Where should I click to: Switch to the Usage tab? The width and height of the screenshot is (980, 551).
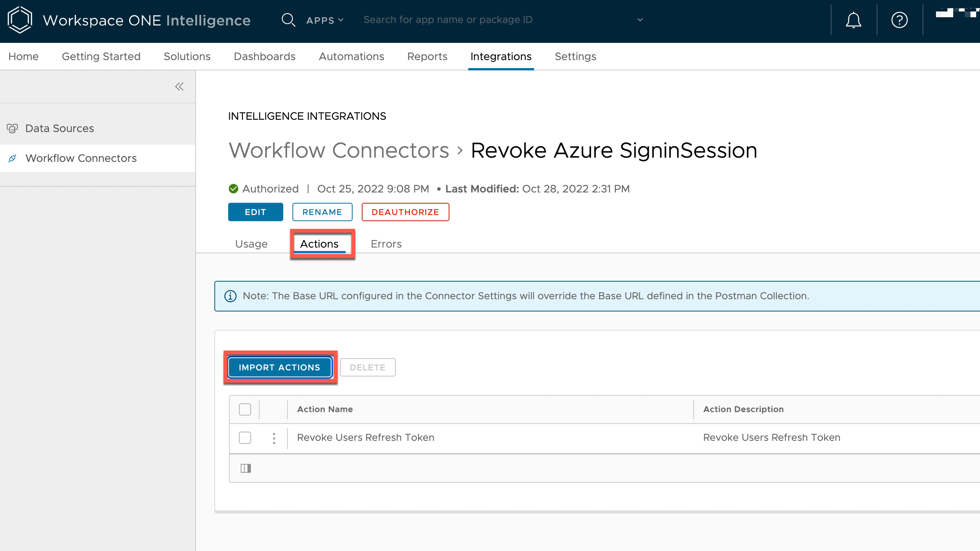pyautogui.click(x=251, y=244)
